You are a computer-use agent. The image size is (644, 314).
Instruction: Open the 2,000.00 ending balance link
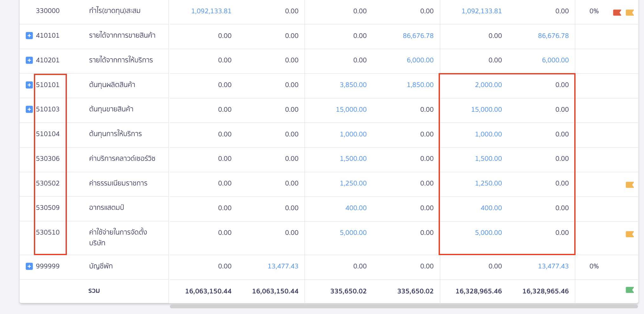click(x=488, y=85)
